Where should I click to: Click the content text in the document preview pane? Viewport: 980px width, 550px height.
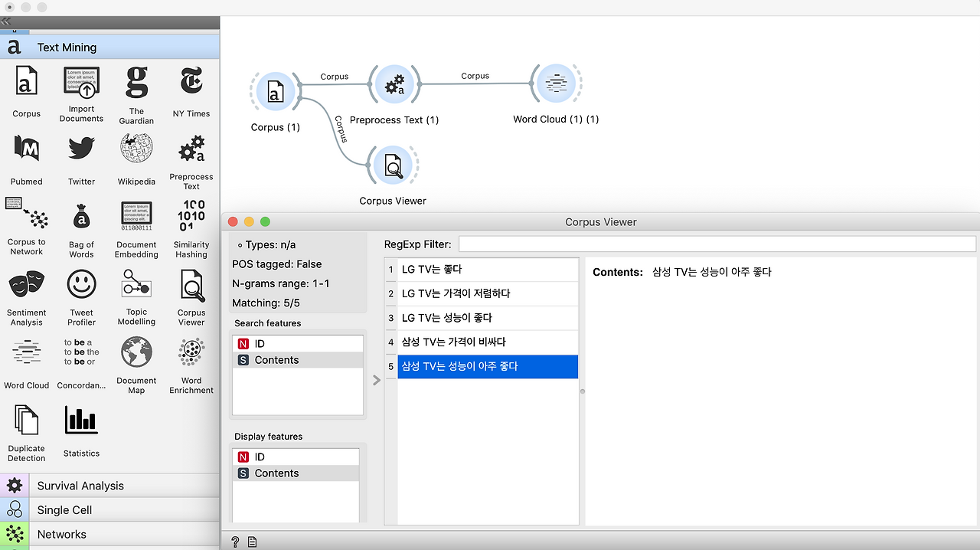pos(712,272)
